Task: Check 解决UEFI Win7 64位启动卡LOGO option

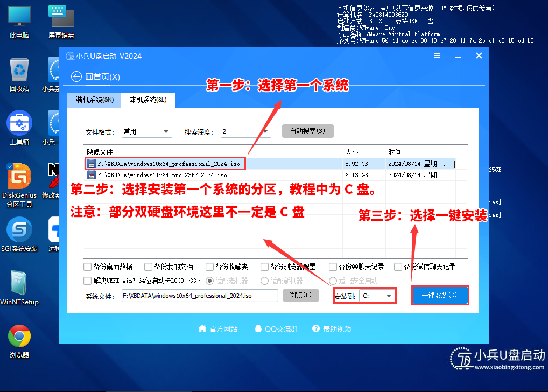Action: point(87,281)
